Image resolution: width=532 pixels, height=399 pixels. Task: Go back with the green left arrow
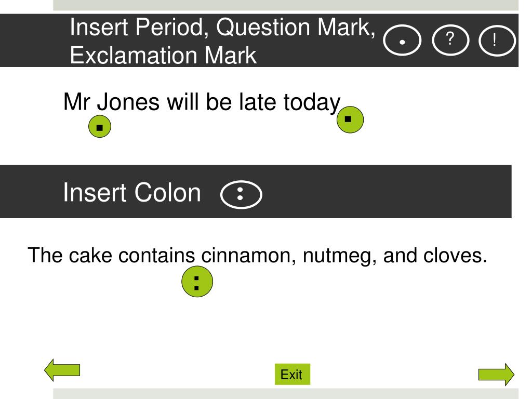click(x=62, y=370)
